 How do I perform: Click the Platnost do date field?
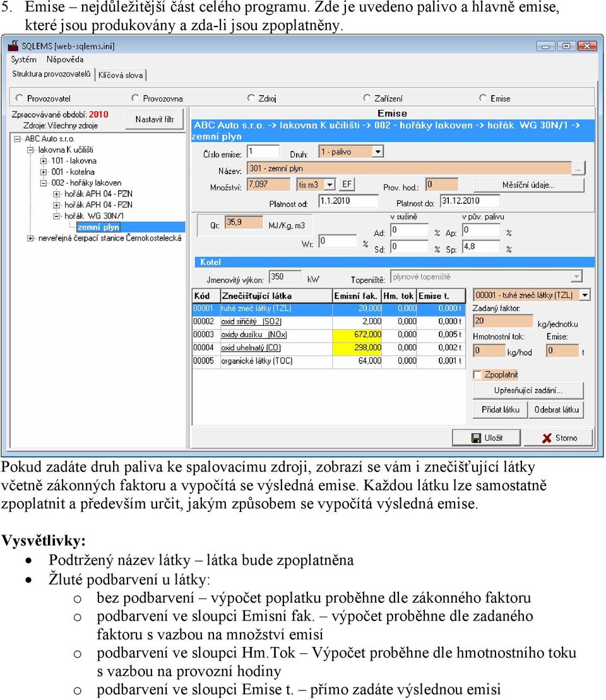(470, 201)
